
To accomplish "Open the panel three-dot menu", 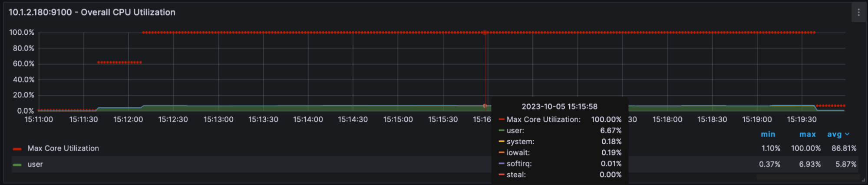I will [858, 13].
